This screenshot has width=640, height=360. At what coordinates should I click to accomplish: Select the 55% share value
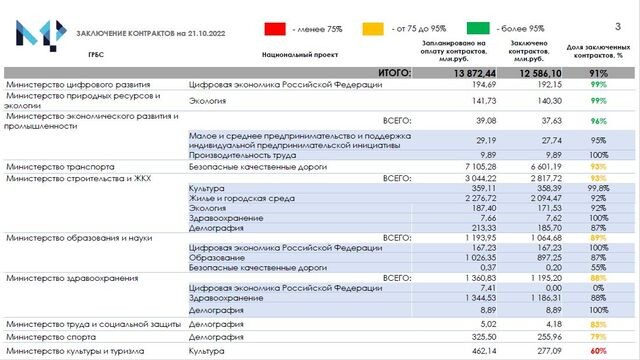598,268
